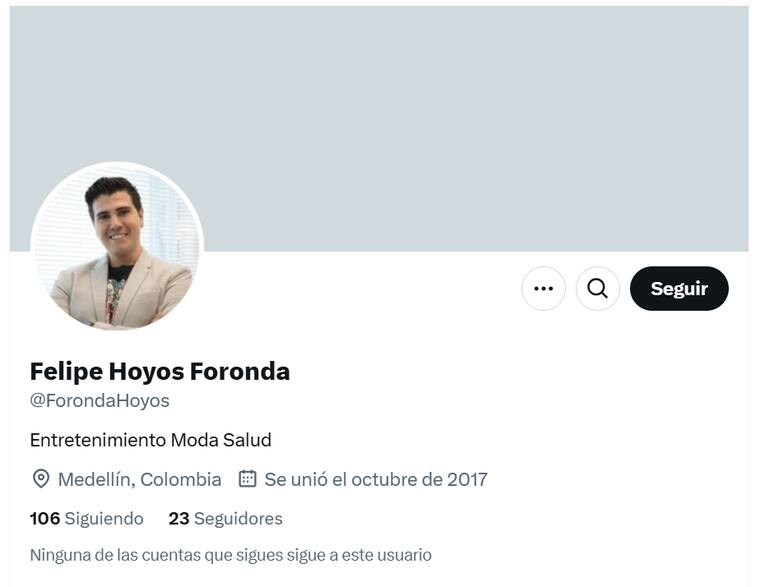The height and width of the screenshot is (587, 760).
Task: Click the calendar join-date icon
Action: coord(248,479)
